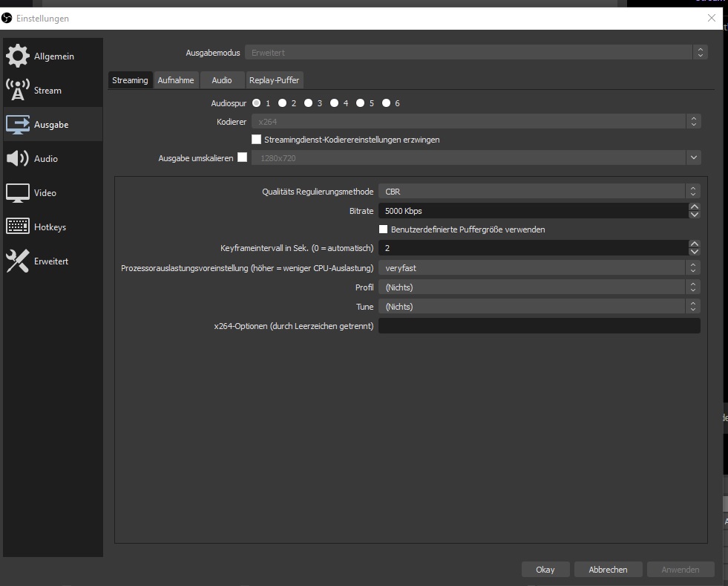The width and height of the screenshot is (728, 586).
Task: Open Stream settings via antenna icon
Action: [x=18, y=91]
